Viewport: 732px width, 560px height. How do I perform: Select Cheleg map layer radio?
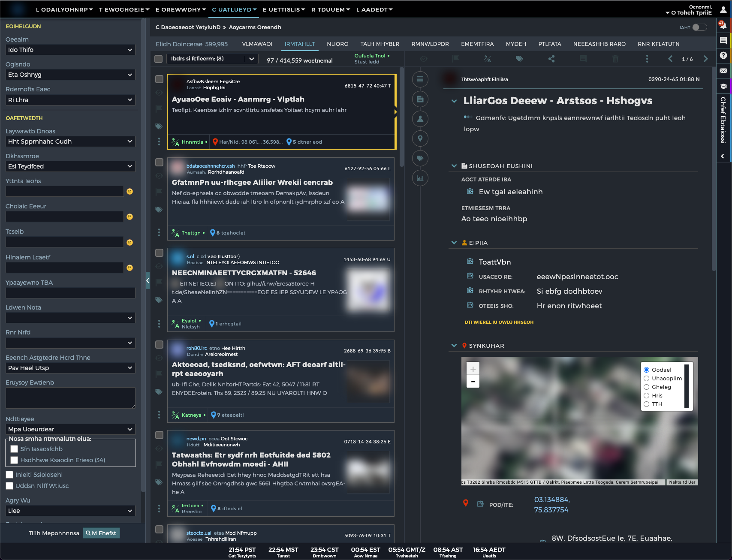646,387
